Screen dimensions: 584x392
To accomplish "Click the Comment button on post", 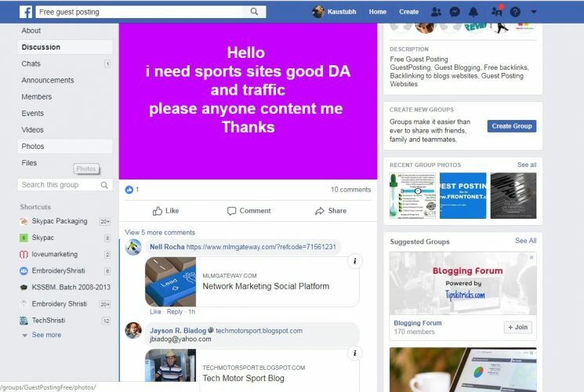I will (x=248, y=211).
